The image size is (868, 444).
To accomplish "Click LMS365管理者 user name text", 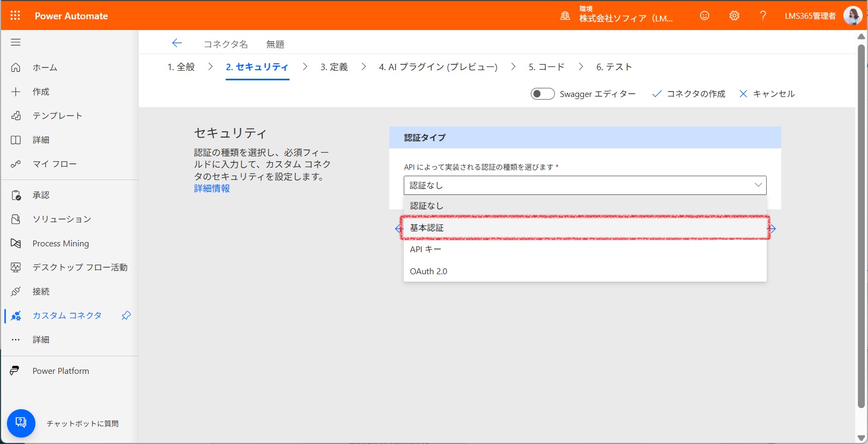I will 810,16.
